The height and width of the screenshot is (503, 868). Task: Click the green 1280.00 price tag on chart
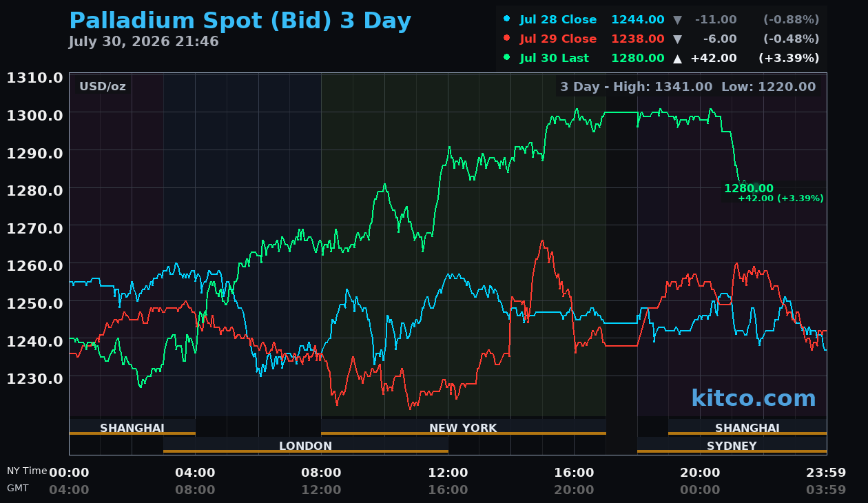(749, 188)
